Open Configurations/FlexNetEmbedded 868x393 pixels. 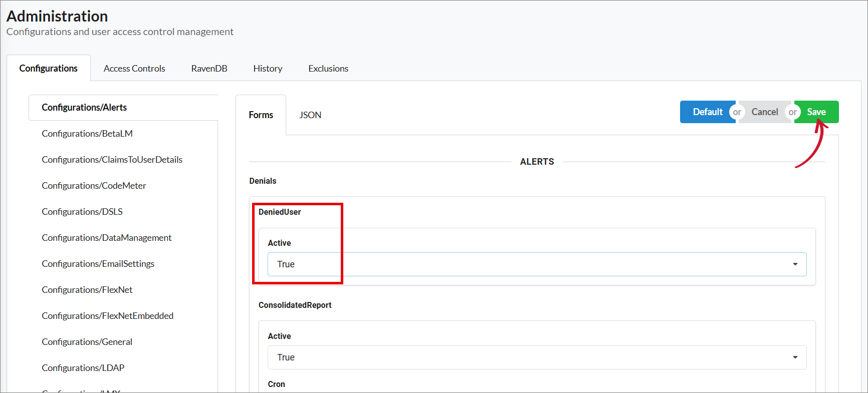click(x=107, y=316)
